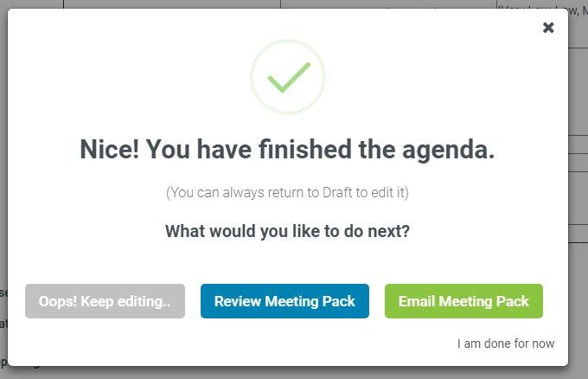Choose the green Email Meeting Pack button
The width and height of the screenshot is (588, 379).
point(463,301)
